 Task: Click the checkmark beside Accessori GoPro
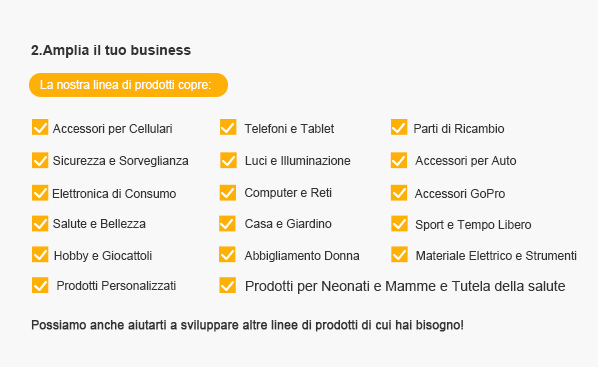click(x=399, y=193)
